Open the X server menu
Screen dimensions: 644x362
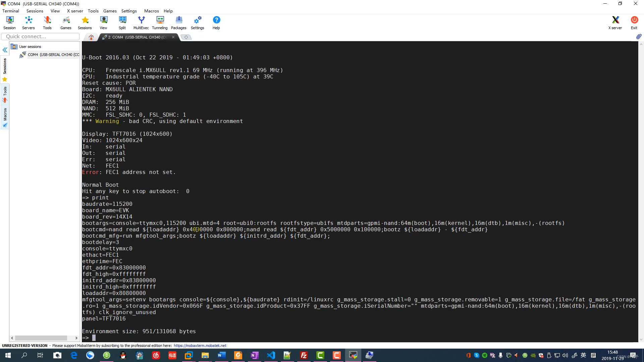pyautogui.click(x=75, y=11)
